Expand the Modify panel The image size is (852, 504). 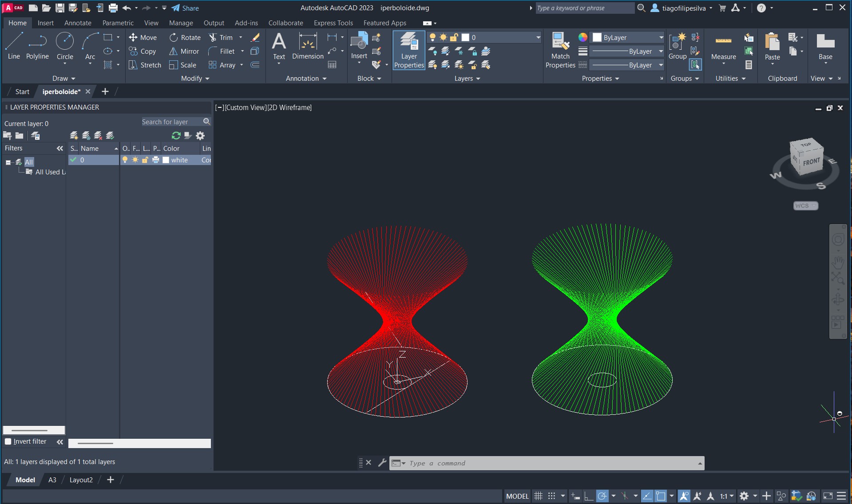click(x=195, y=79)
